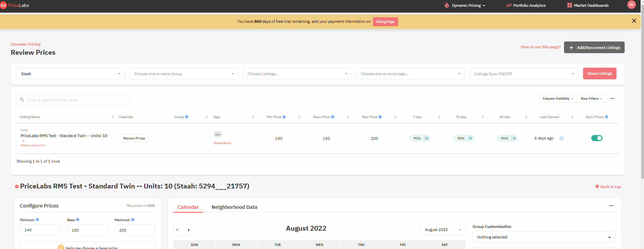Screen dimensions: 644x249
Task: Click the Show Listings button
Action: (599, 73)
